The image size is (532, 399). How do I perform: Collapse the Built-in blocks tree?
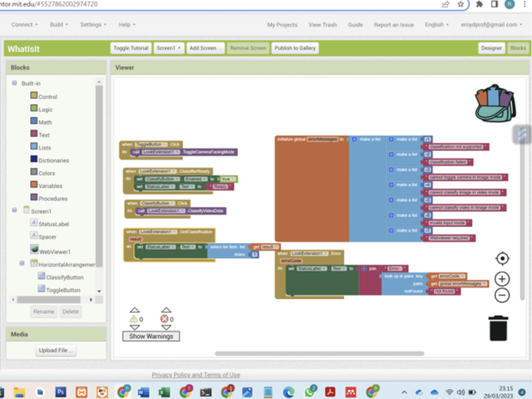(14, 83)
